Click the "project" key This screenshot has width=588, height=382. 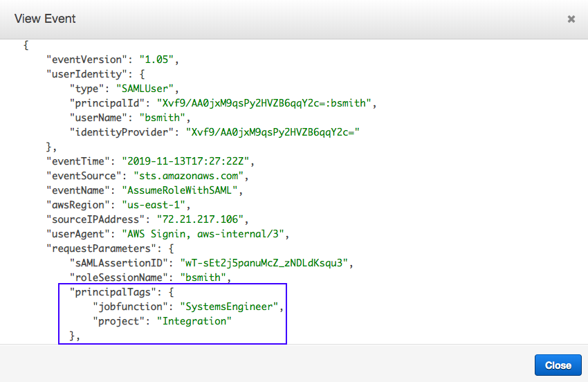(x=119, y=321)
